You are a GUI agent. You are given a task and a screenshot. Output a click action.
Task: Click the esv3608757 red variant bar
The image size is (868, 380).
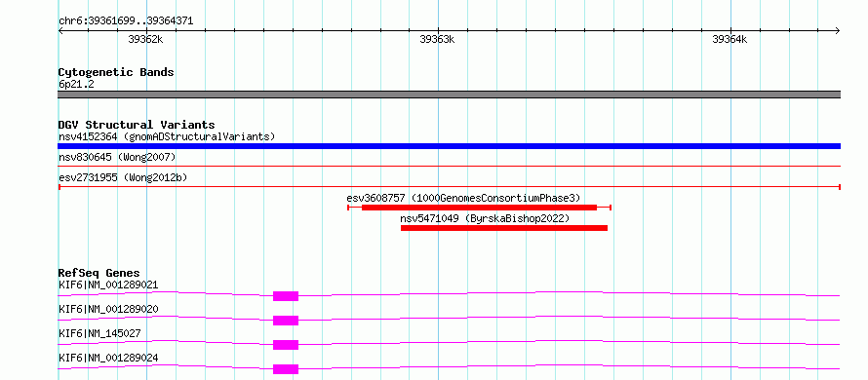480,208
